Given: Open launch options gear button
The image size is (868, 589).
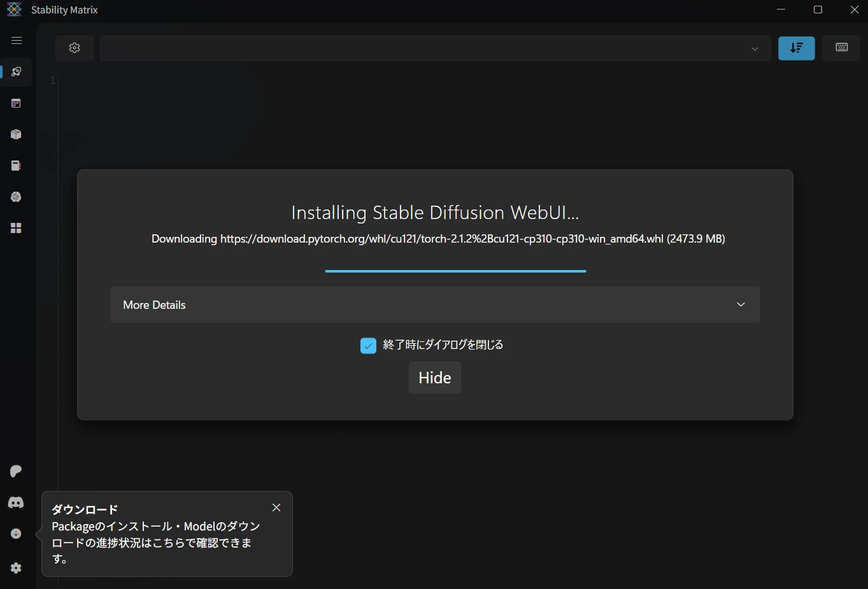Looking at the screenshot, I should [x=75, y=48].
